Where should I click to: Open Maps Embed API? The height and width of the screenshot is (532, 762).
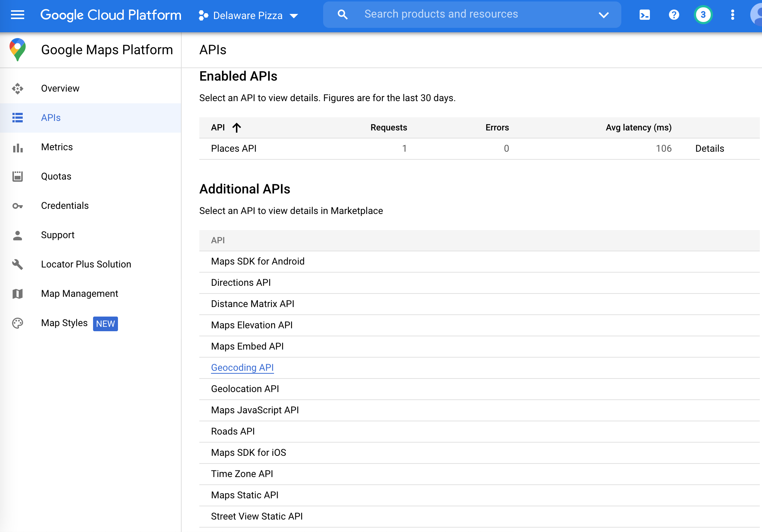[247, 346]
